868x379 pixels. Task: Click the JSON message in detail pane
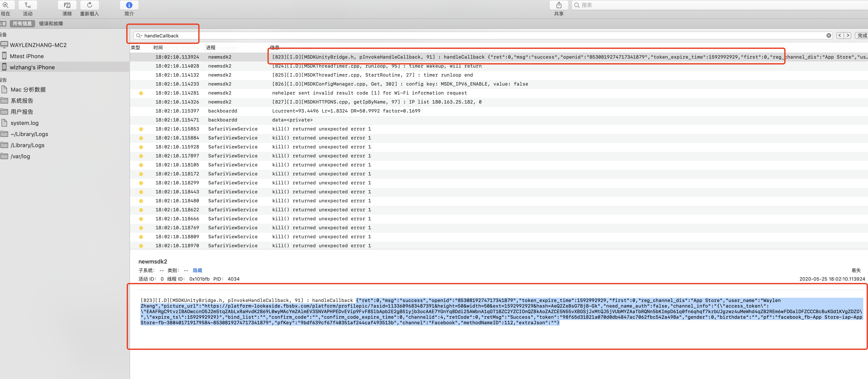(501, 311)
